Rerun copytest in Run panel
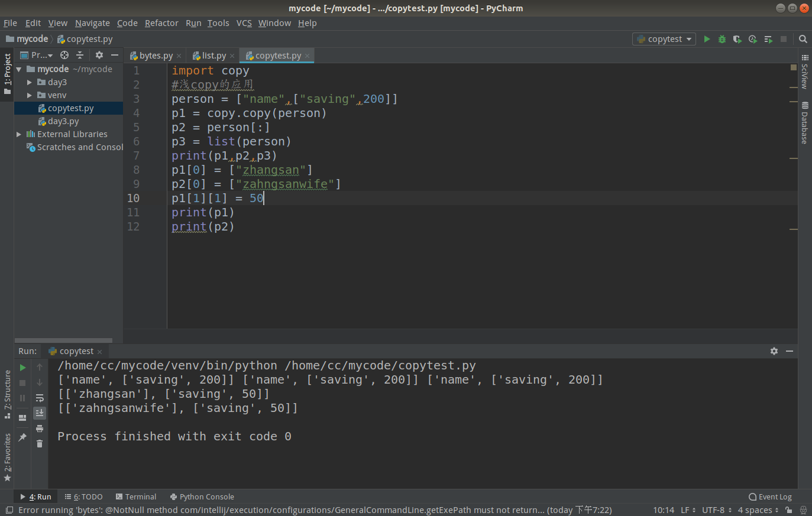The image size is (812, 516). click(x=23, y=368)
